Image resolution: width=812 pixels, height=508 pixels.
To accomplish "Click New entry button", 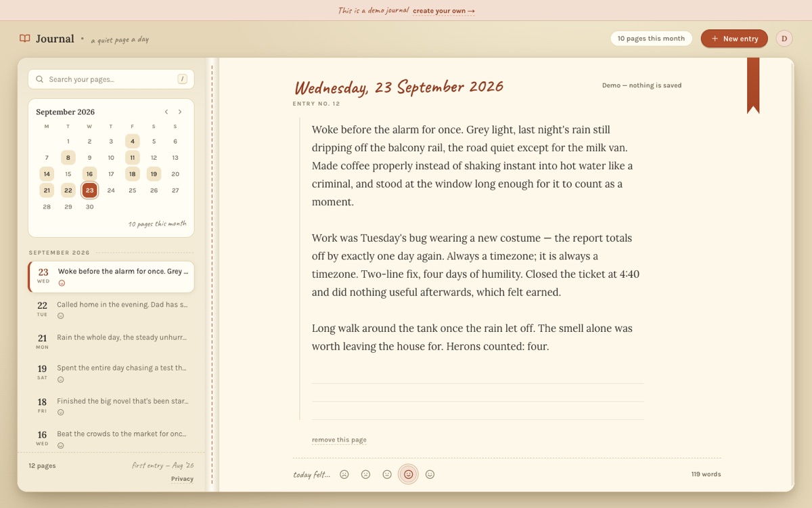I will coord(734,39).
